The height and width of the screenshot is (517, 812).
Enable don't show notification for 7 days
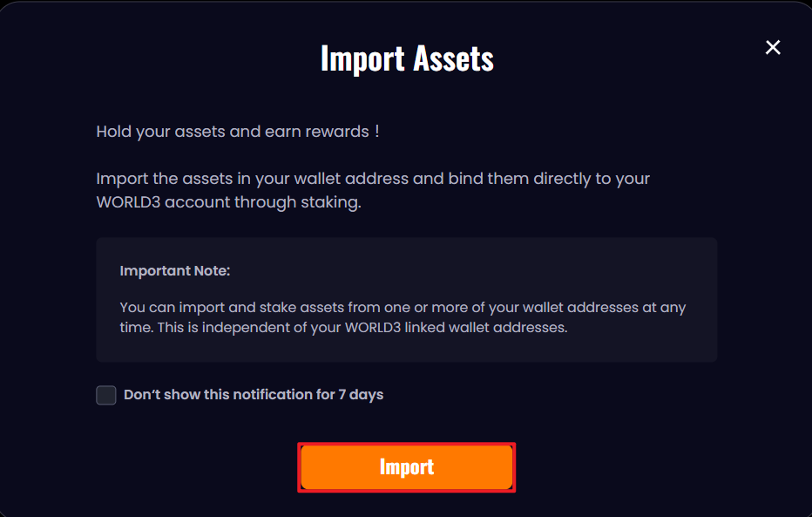[x=106, y=395]
